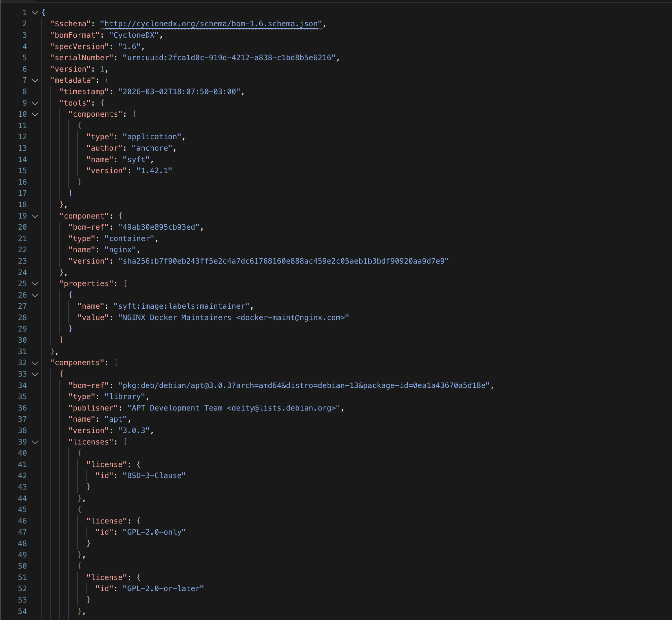Open the cyclonedx.org schema URL link
This screenshot has height=620, width=672.
[211, 24]
